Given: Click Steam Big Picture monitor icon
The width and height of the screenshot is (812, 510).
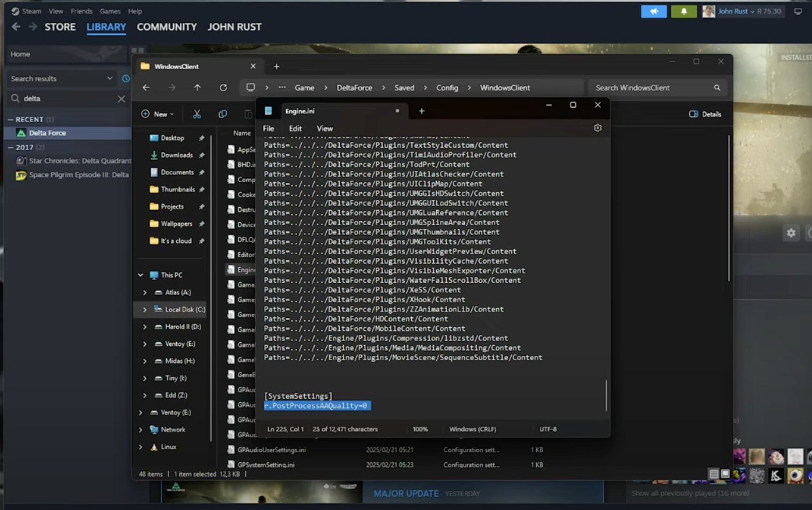Looking at the screenshot, I should 798,11.
